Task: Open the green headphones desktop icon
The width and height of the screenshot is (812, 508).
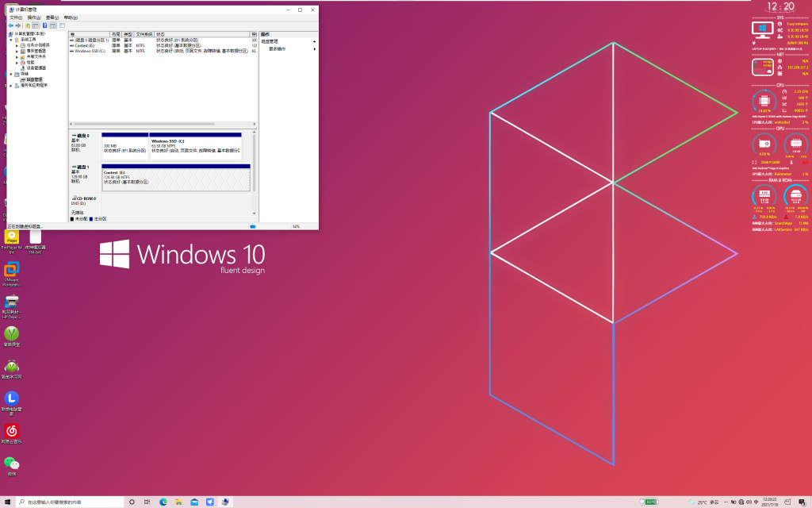Action: tap(11, 369)
